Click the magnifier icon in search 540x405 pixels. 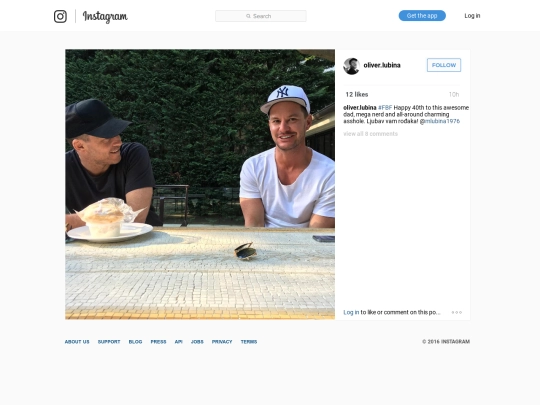[x=248, y=16]
